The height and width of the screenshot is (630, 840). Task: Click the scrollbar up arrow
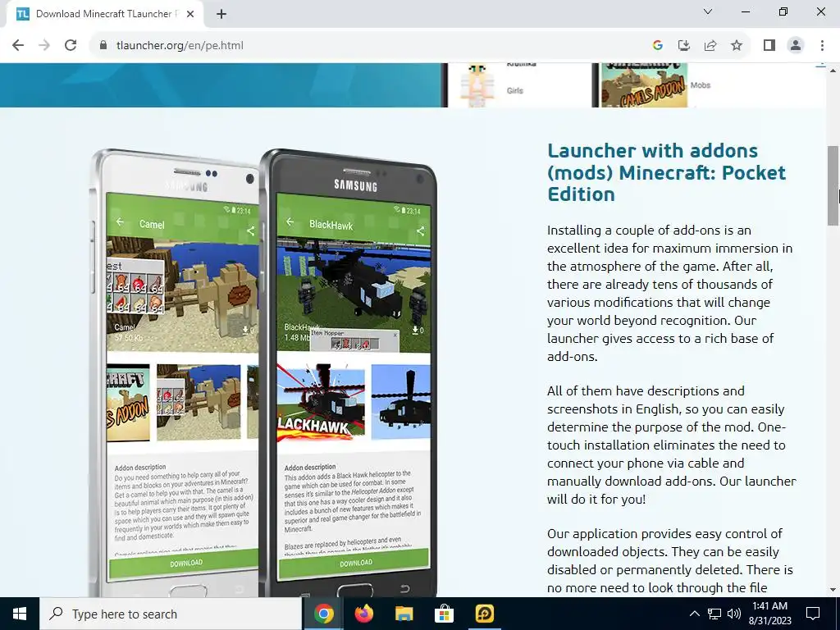click(833, 71)
